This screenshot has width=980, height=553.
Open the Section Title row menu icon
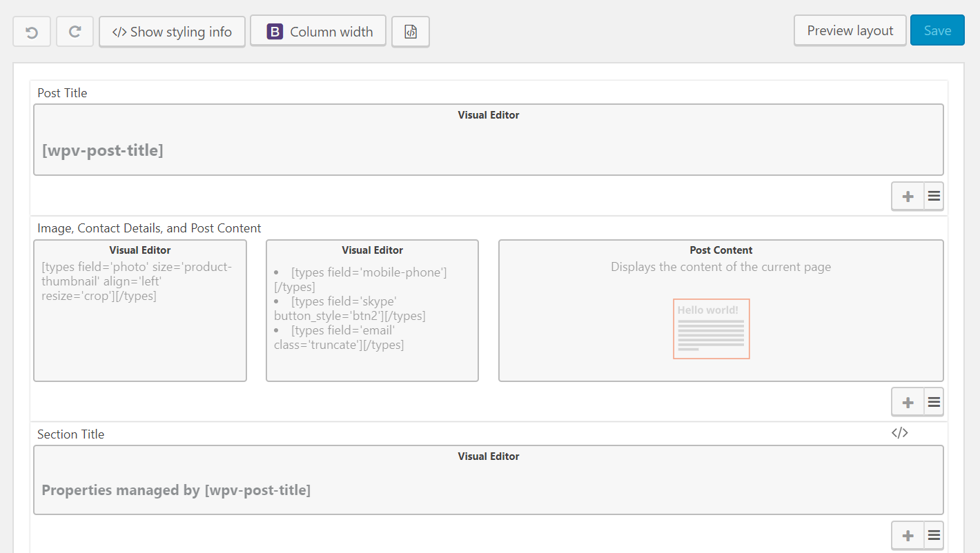coord(934,536)
